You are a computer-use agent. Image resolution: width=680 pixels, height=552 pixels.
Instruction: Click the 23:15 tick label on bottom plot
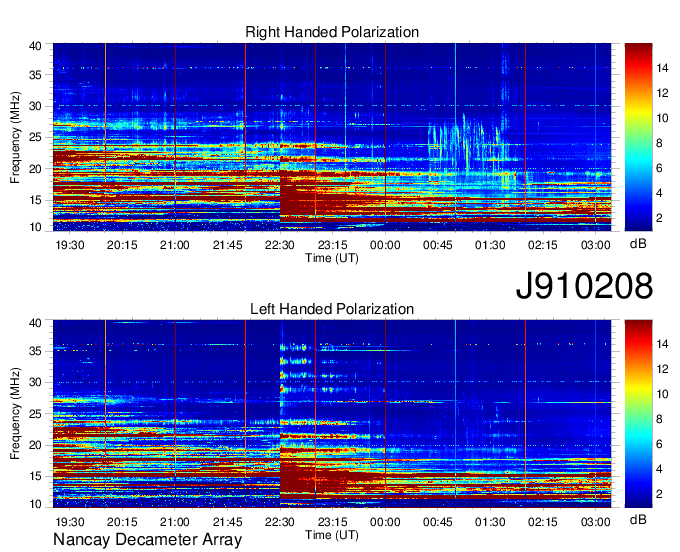click(x=333, y=522)
